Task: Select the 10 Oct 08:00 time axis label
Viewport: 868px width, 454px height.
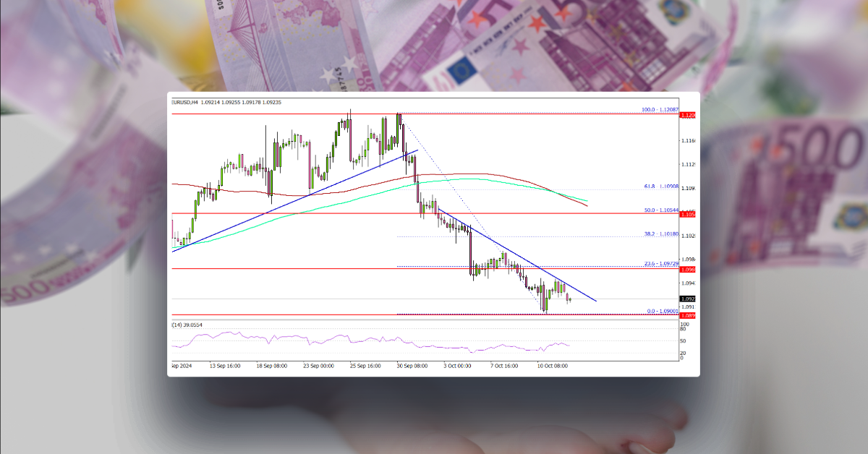Action: click(553, 366)
